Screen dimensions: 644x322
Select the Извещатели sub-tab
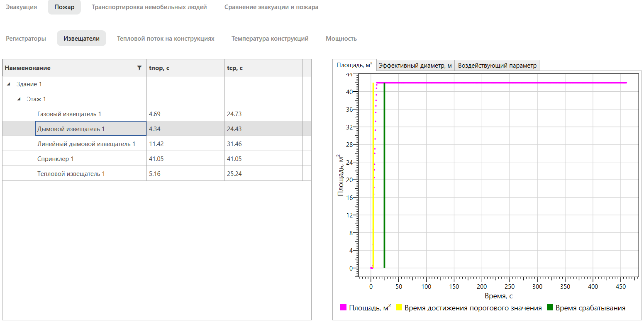[x=81, y=39]
